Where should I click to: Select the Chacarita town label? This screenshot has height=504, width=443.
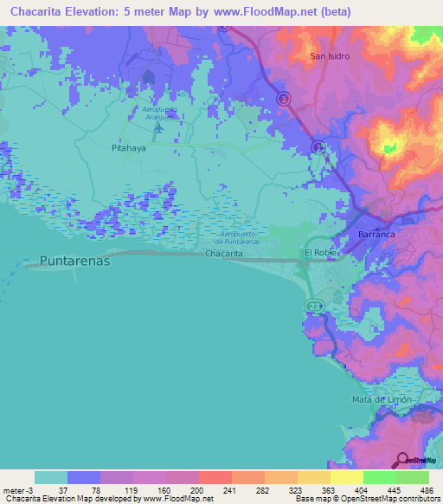tap(224, 254)
